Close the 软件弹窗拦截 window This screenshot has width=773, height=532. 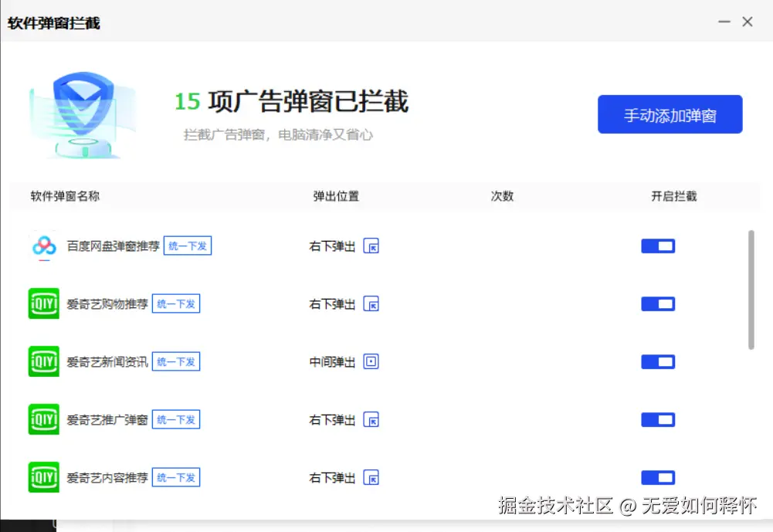[748, 22]
